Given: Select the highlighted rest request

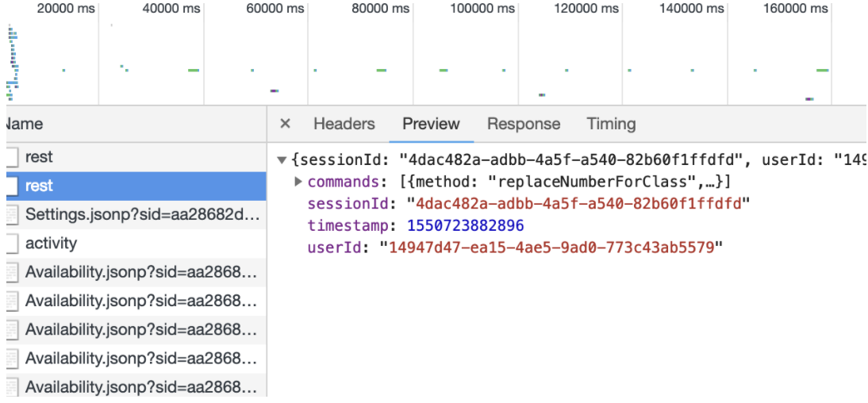Looking at the screenshot, I should [x=136, y=186].
